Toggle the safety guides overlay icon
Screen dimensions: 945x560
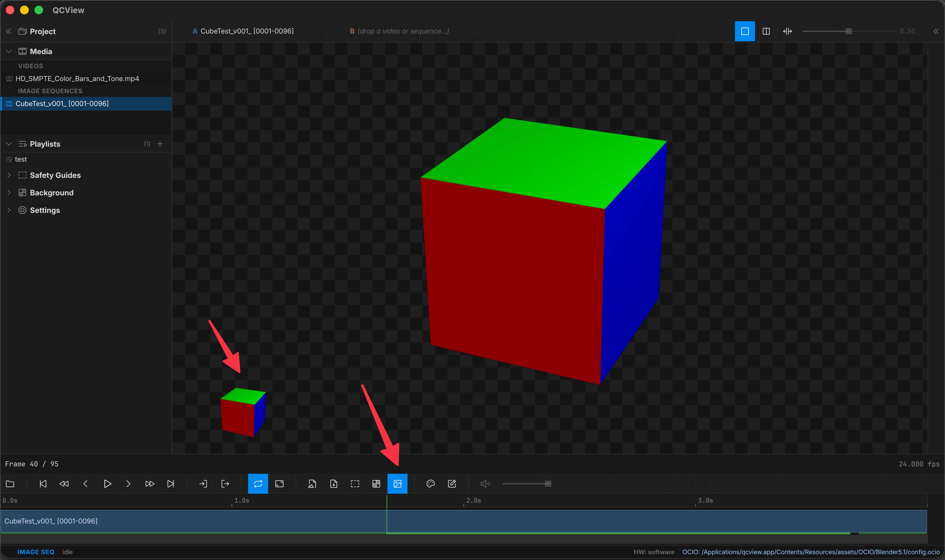point(355,484)
